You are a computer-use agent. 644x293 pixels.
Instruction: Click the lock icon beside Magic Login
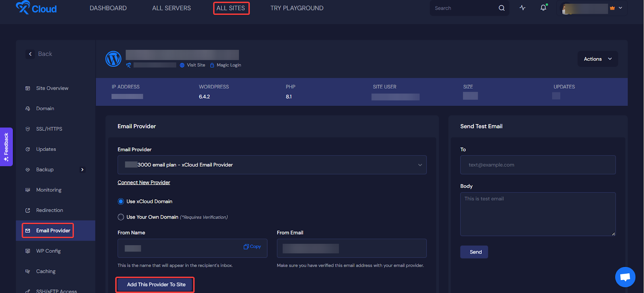[x=212, y=65]
